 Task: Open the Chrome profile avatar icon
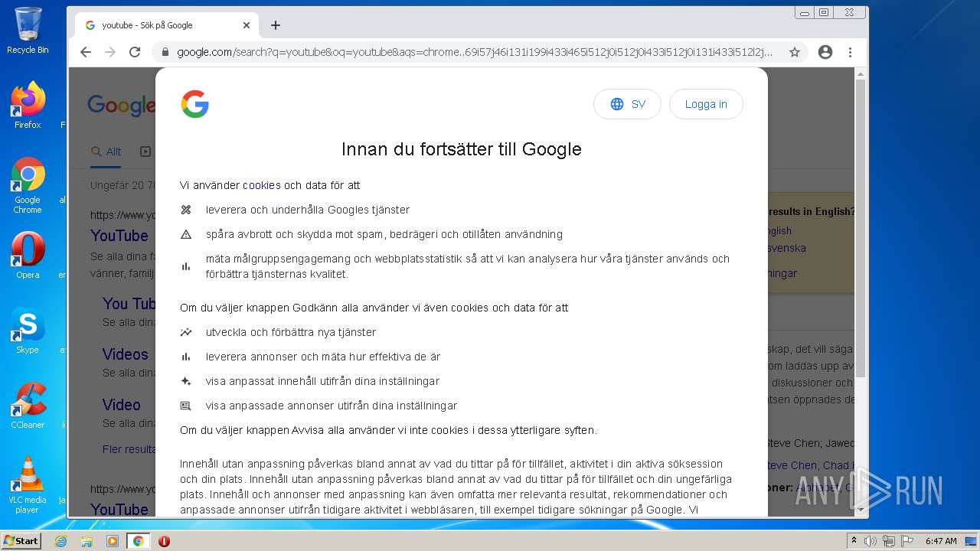tap(825, 52)
